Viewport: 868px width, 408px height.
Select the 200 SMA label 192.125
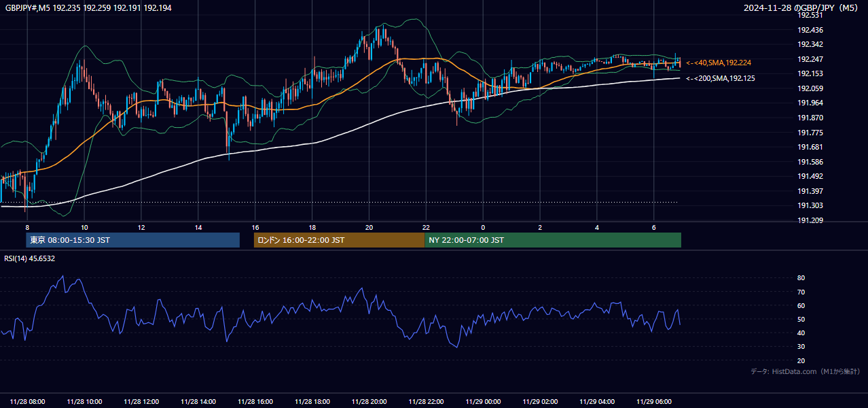point(721,78)
